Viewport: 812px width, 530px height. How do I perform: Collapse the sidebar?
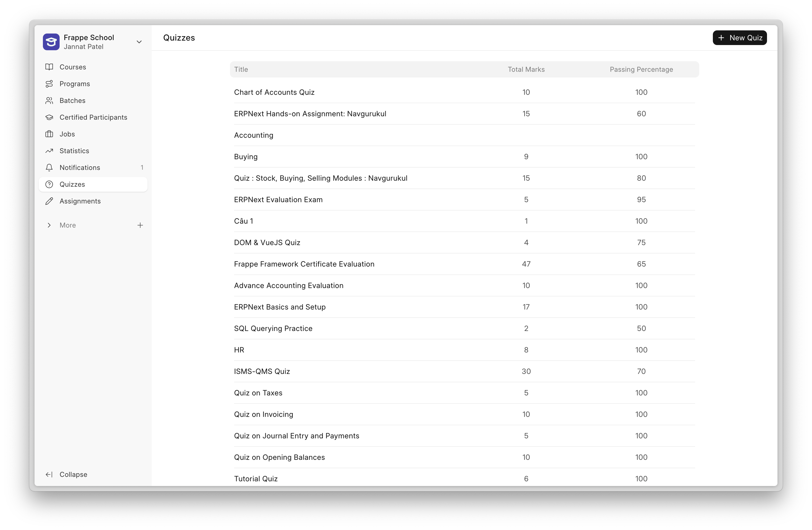coord(66,474)
